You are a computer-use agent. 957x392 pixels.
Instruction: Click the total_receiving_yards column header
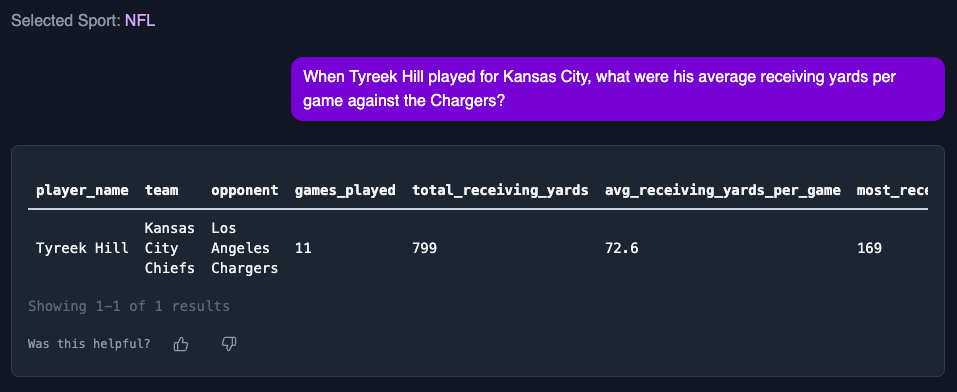coord(500,191)
